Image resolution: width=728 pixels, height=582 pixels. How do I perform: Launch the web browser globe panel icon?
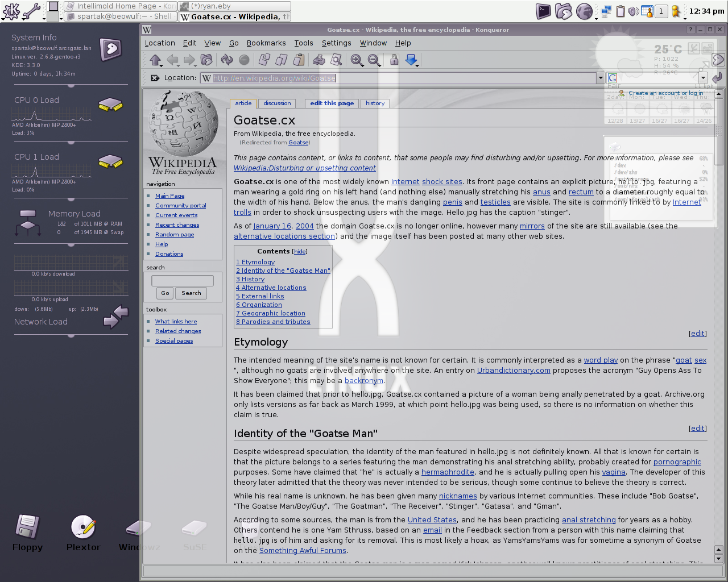584,11
